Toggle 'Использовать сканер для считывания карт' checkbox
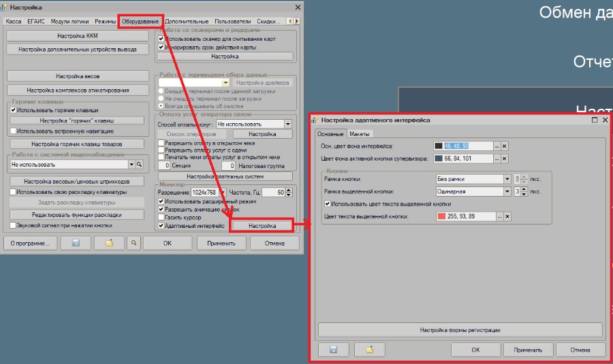This screenshot has width=613, height=364. [161, 39]
